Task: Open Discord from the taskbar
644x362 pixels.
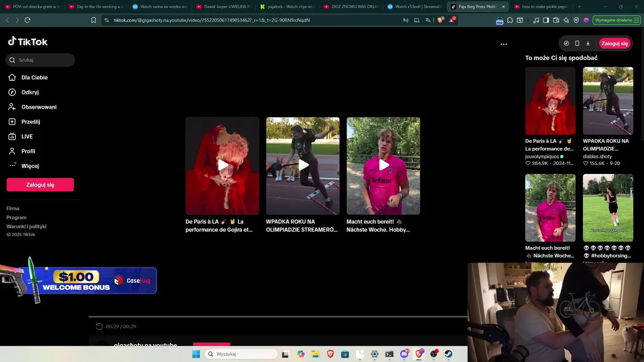Action: tap(404, 354)
